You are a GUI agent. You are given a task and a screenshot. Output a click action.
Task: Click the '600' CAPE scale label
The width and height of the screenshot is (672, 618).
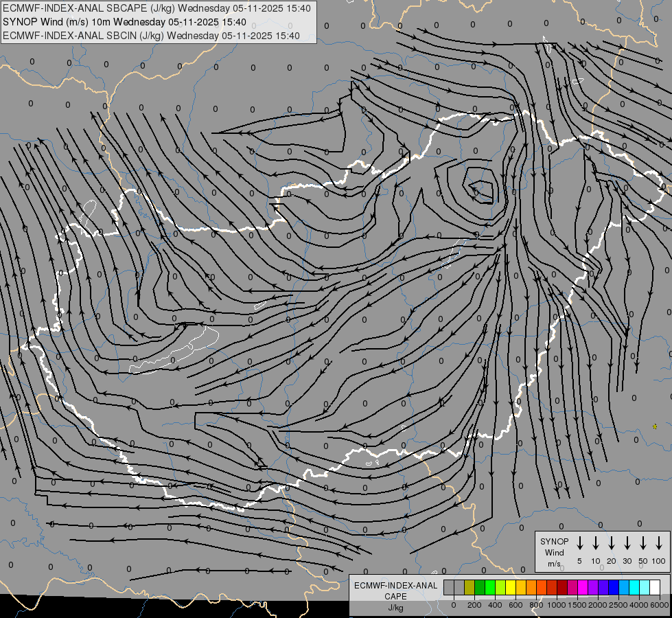[515, 605]
